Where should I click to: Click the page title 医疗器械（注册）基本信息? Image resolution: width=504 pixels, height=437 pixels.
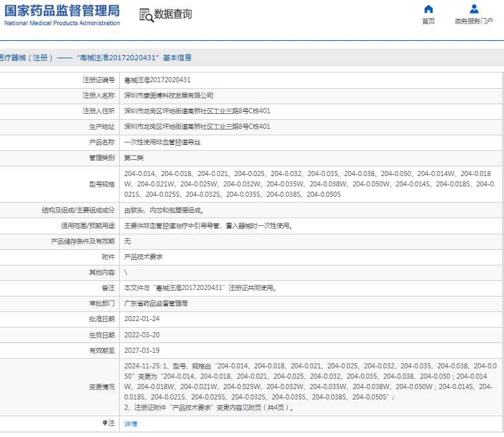(96, 58)
